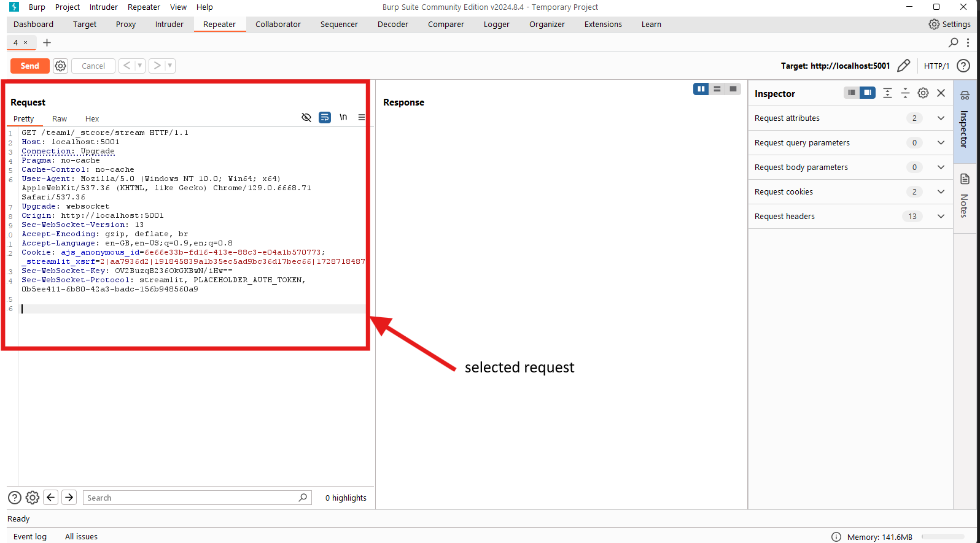Click the orange Send button
This screenshot has width=980, height=543.
click(x=29, y=66)
